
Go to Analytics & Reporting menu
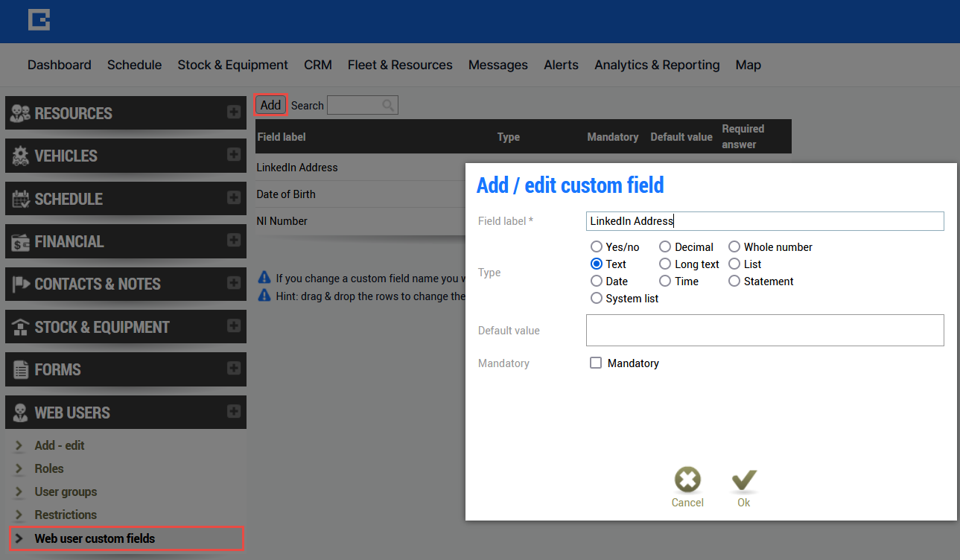point(657,65)
